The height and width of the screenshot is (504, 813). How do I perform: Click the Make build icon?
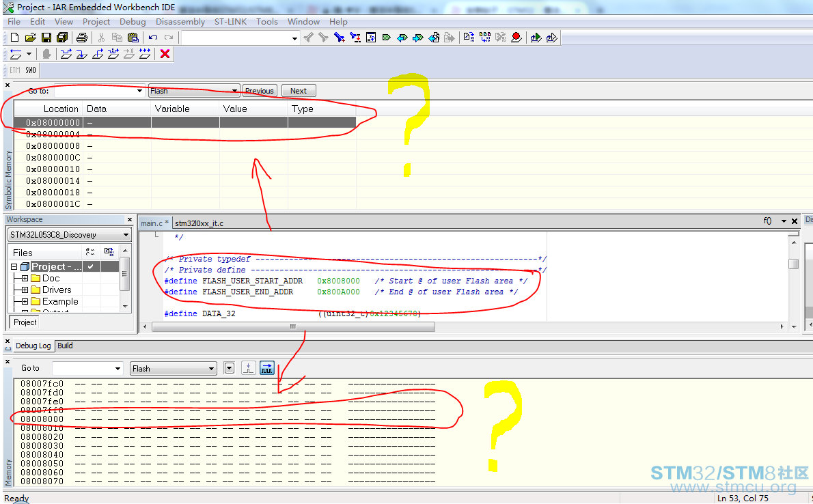click(485, 38)
